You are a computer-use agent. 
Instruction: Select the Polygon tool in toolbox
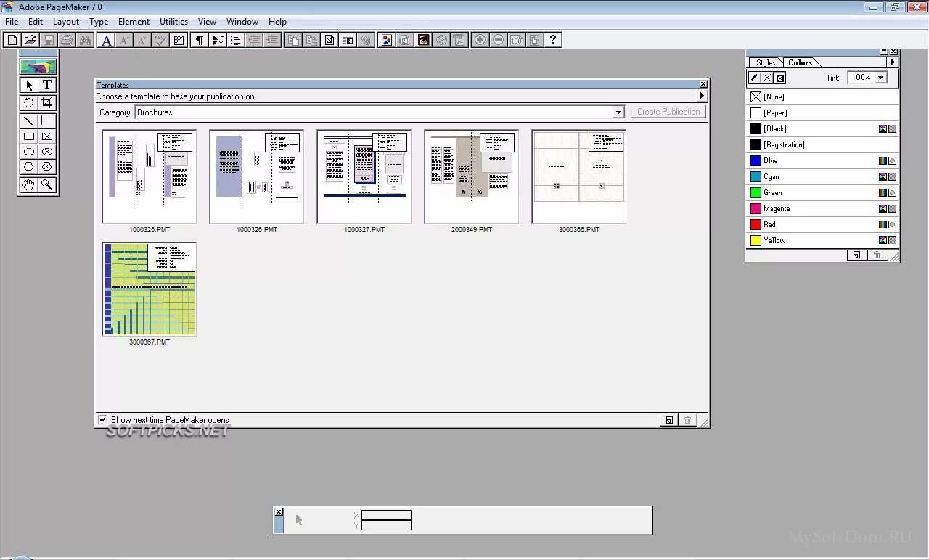click(29, 168)
